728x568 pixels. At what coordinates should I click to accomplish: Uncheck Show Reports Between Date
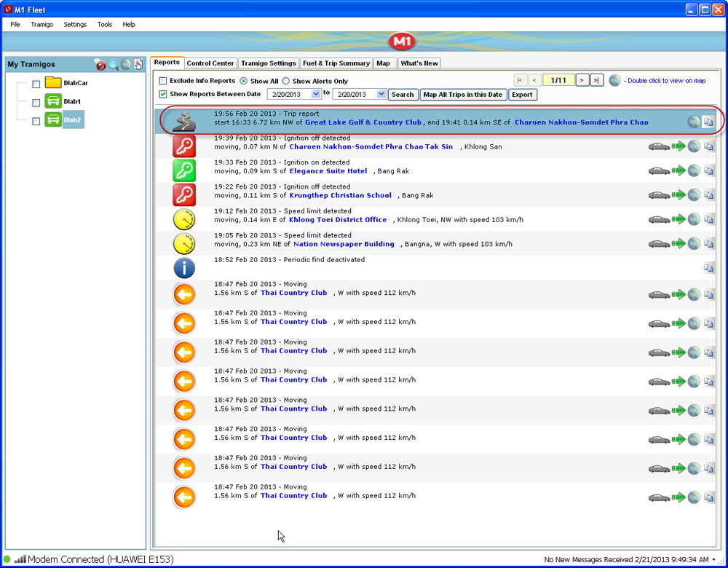pyautogui.click(x=163, y=94)
